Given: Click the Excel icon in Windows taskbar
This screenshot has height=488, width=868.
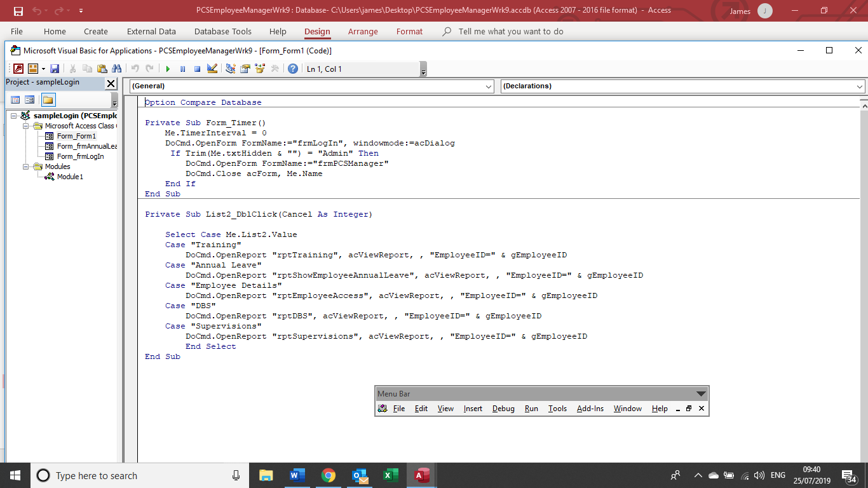Looking at the screenshot, I should point(391,475).
